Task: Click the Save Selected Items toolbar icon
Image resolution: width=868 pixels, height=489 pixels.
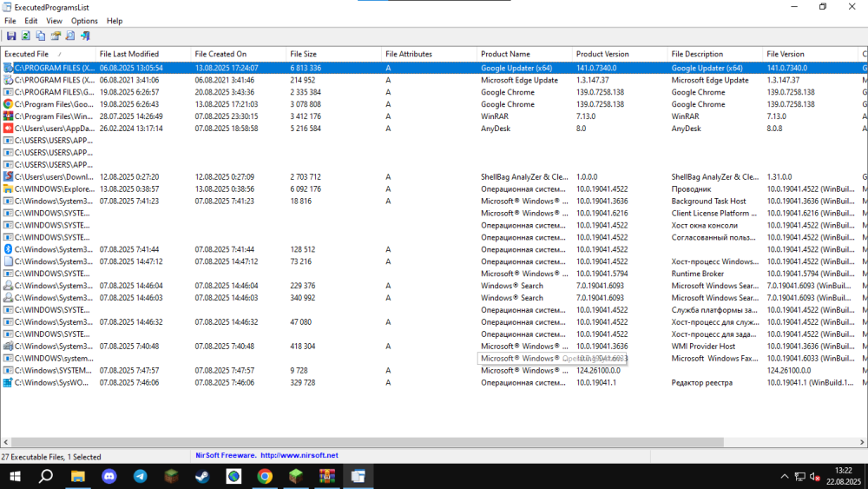Action: (11, 36)
